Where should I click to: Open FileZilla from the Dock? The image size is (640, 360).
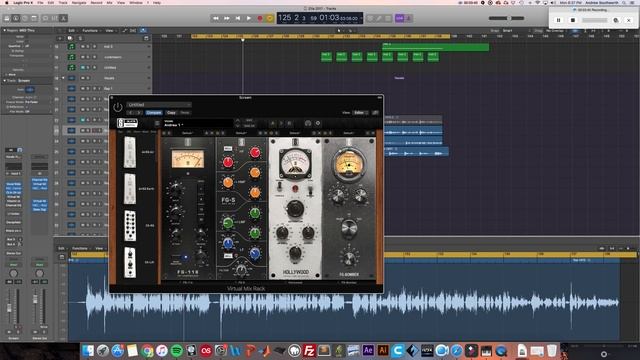[309, 351]
